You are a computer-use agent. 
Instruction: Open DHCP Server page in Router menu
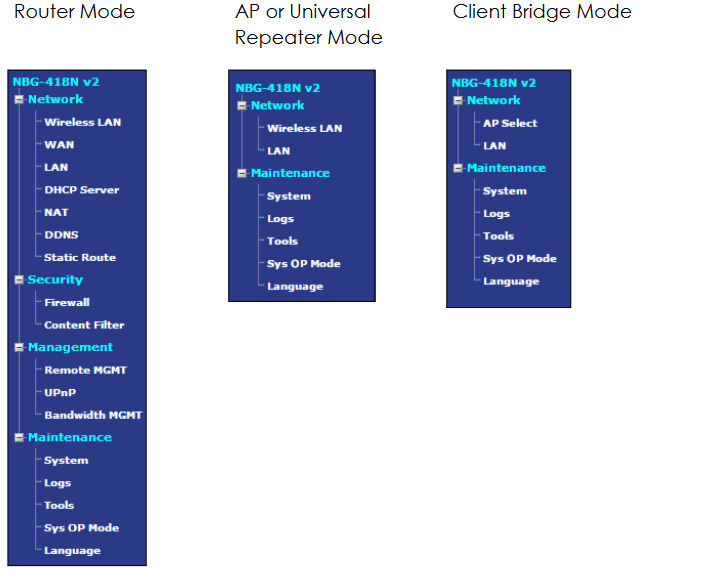click(81, 190)
